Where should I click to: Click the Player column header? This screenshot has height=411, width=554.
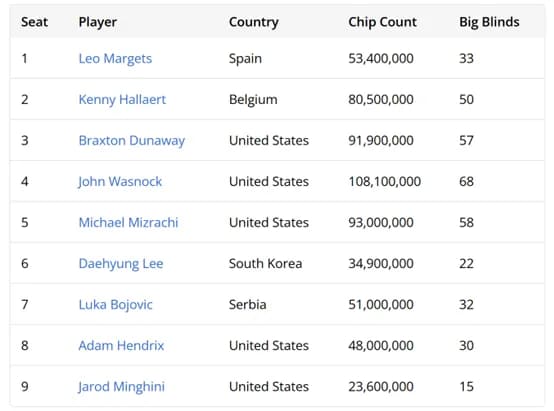pos(98,22)
